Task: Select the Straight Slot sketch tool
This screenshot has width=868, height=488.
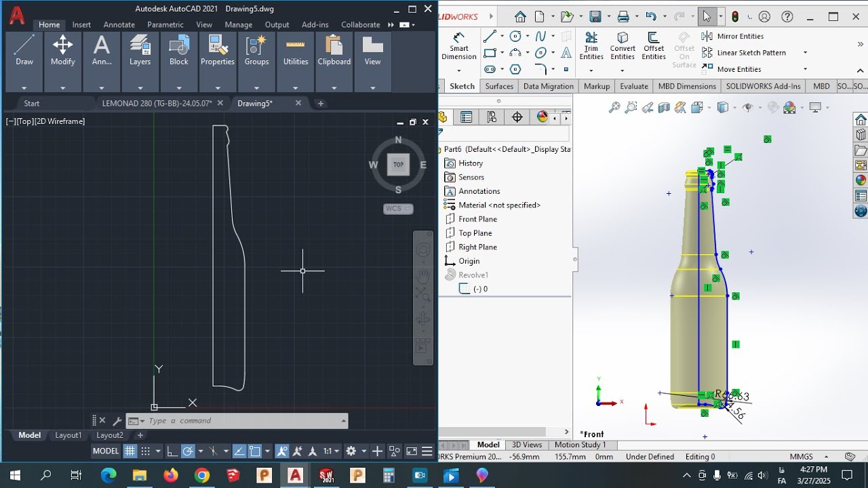Action: point(490,69)
